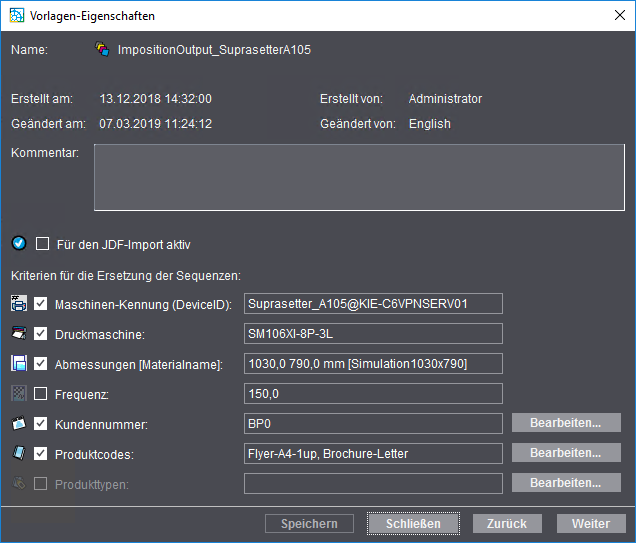This screenshot has width=636, height=543.
Task: Click the Druckmaschine press icon
Action: coord(18,333)
